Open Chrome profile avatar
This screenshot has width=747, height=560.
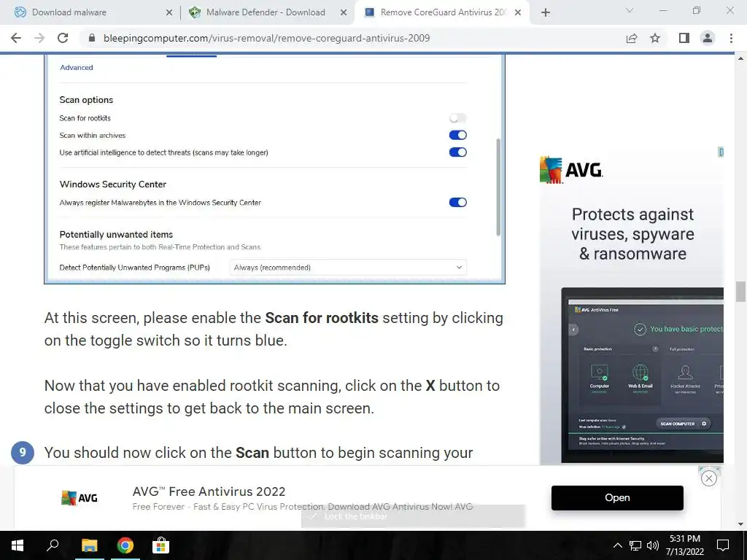(708, 38)
